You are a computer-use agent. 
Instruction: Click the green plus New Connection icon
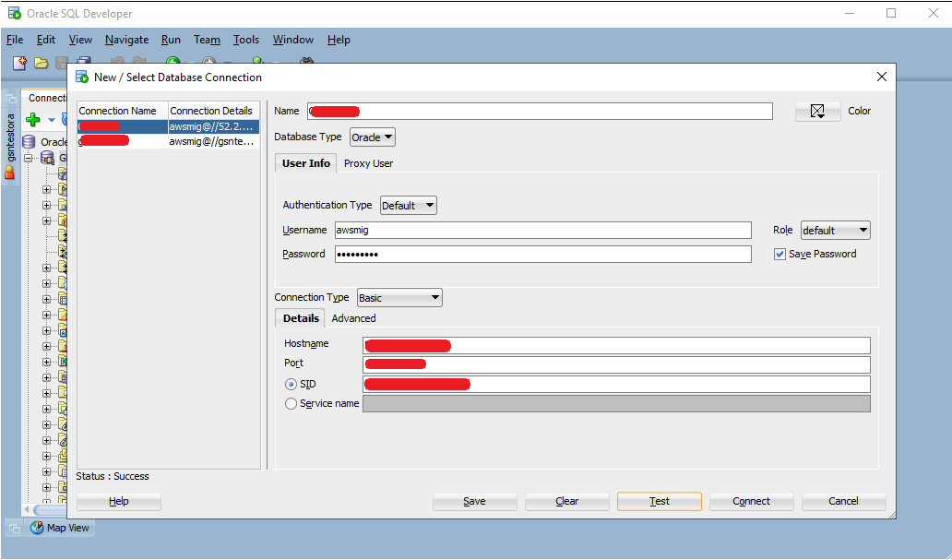coord(33,119)
